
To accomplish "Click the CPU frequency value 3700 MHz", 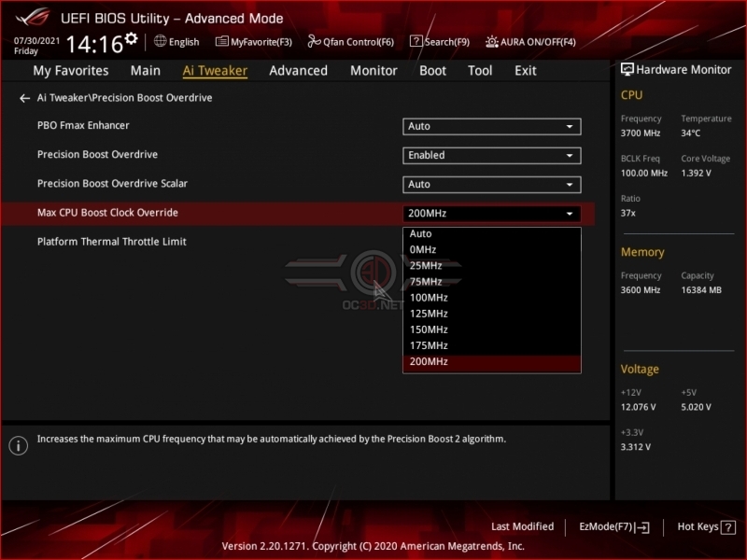I will coord(641,133).
